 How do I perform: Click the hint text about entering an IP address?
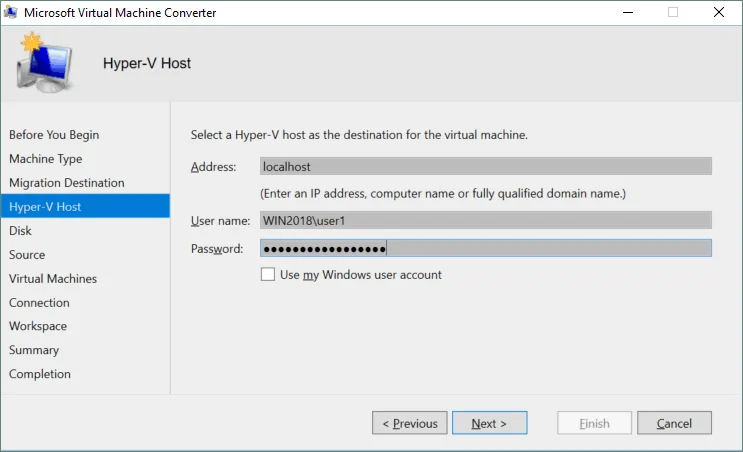click(443, 194)
